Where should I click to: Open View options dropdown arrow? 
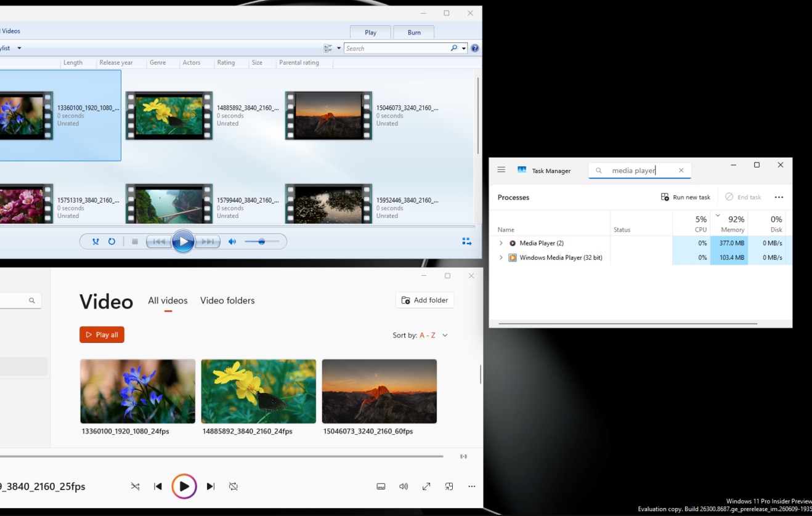coord(338,48)
